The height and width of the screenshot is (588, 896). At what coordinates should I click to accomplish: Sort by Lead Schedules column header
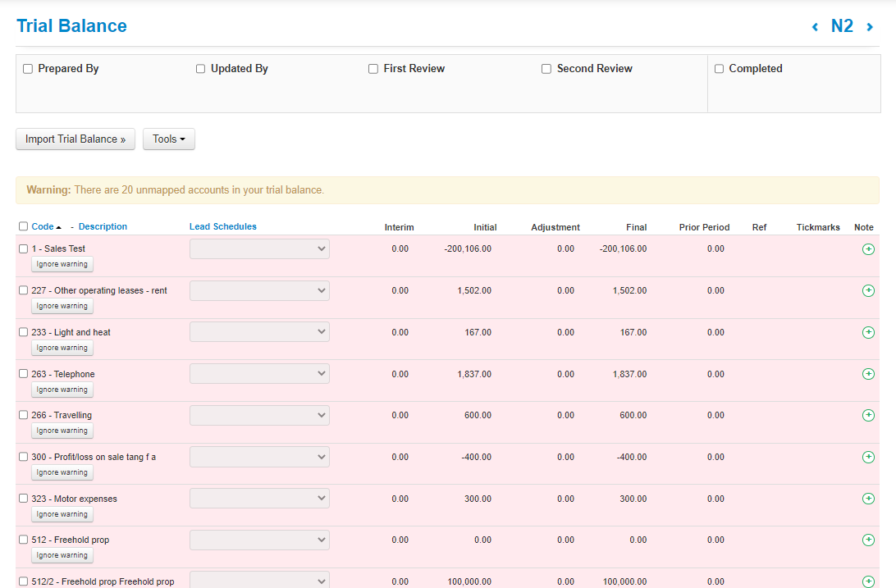click(x=223, y=226)
